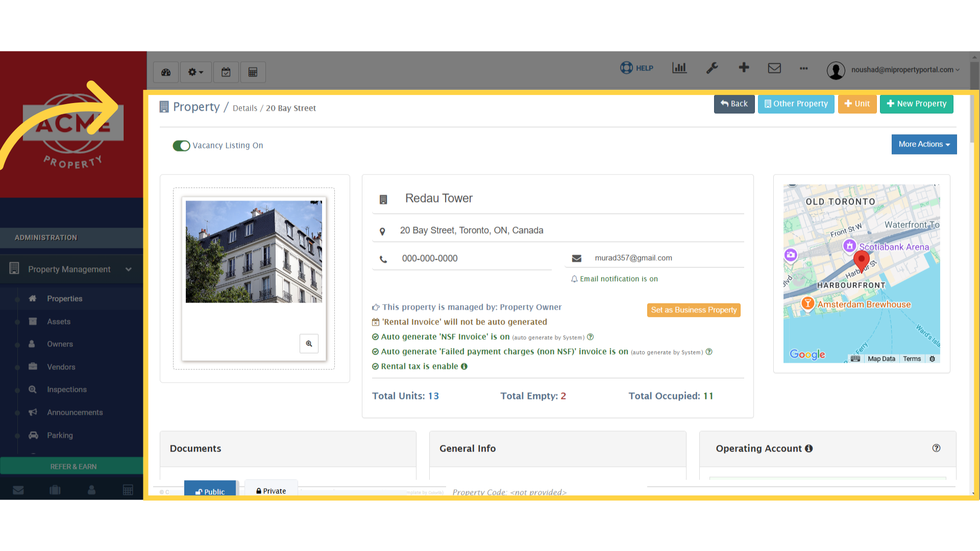The width and height of the screenshot is (980, 551).
Task: Click the Redau Tower property name
Action: click(x=438, y=198)
